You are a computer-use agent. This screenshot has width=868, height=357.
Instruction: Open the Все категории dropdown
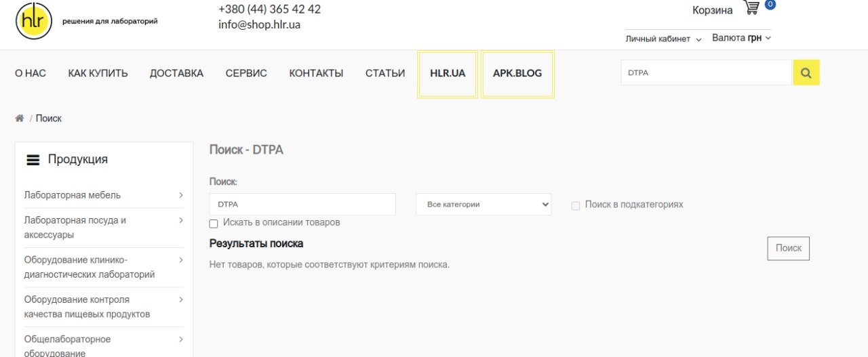484,204
